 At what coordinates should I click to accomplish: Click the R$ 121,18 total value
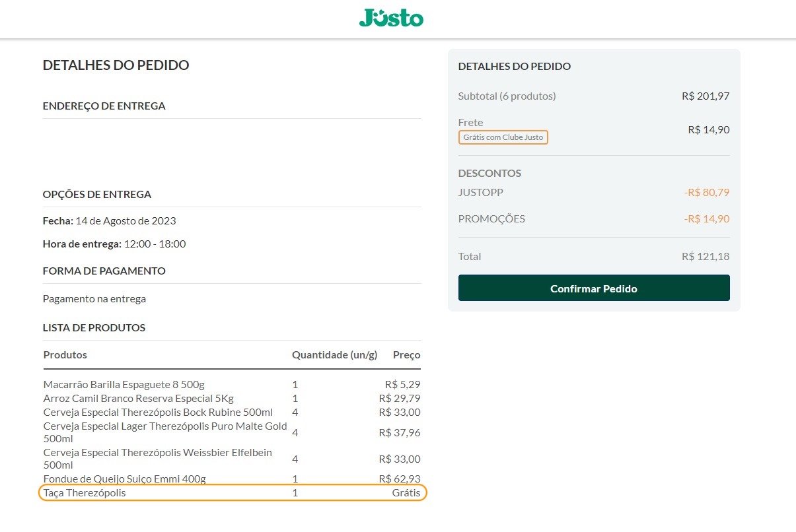706,256
